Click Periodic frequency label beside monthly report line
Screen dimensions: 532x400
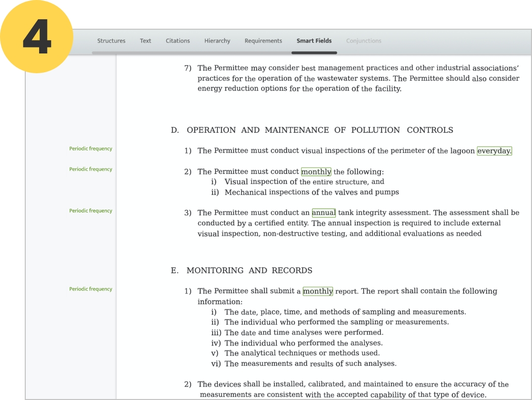pyautogui.click(x=91, y=289)
